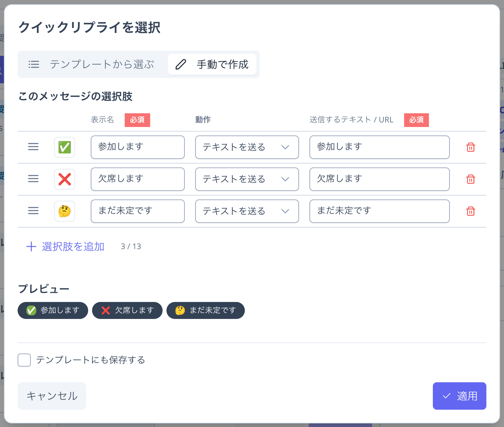The height and width of the screenshot is (427, 504).
Task: Open emoji picker with thinking face
Action: 65,211
